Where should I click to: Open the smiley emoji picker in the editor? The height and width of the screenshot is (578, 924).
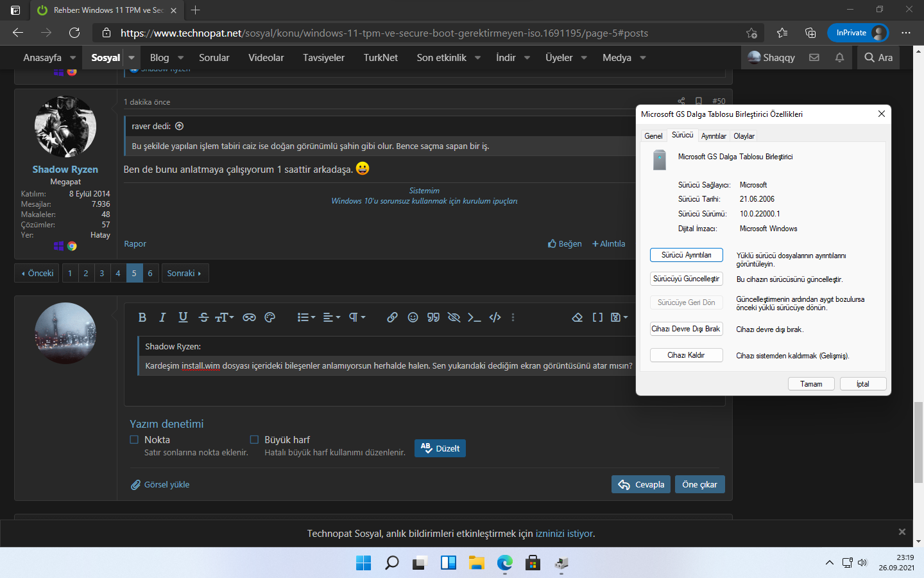[x=413, y=317]
